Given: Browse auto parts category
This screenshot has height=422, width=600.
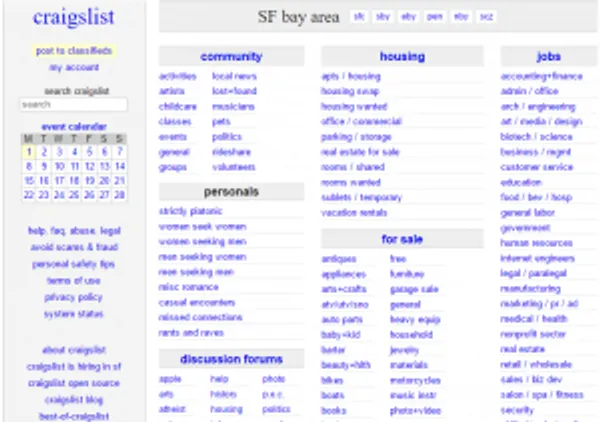Looking at the screenshot, I should coord(342,319).
